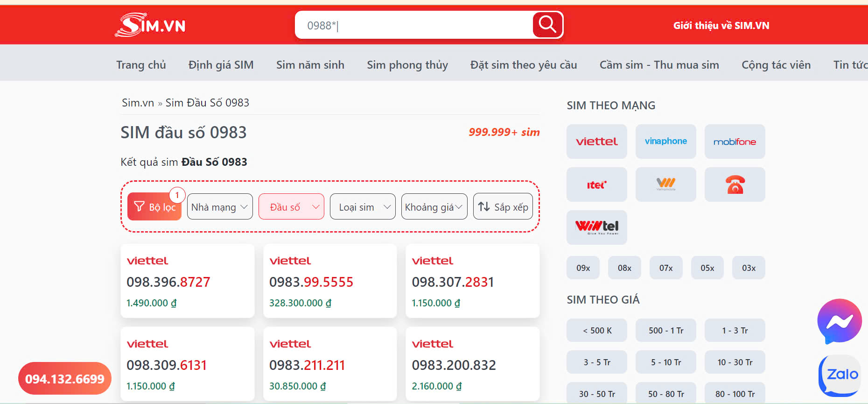
Task: Open Giới thiệu về SIM.VN link
Action: 721,26
